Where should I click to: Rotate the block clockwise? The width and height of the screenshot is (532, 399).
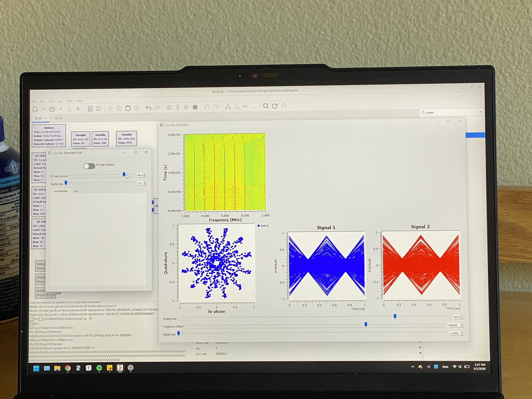(216, 107)
